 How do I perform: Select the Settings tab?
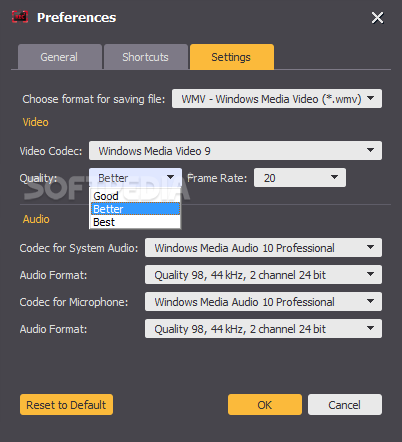tap(232, 57)
